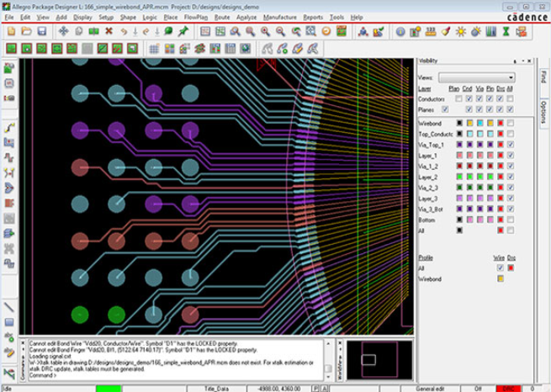Toggle the All checkbox for Layer_1
The image size is (551, 392).
511,156
